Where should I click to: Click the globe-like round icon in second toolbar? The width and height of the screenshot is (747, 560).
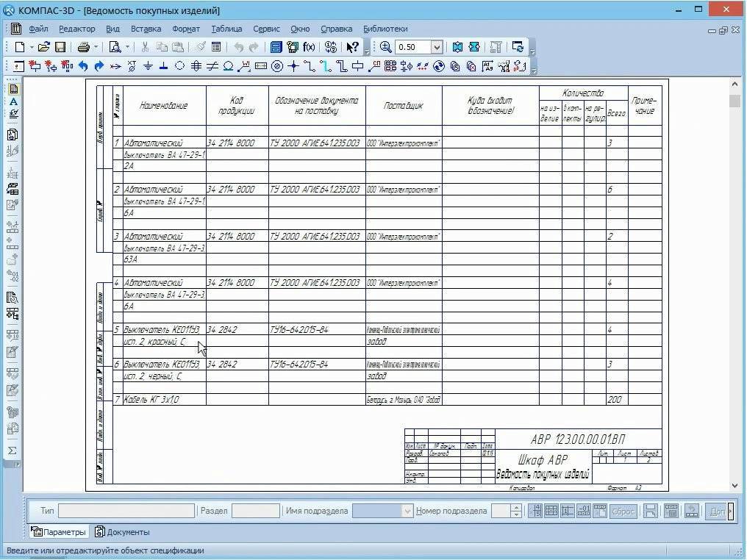click(439, 66)
